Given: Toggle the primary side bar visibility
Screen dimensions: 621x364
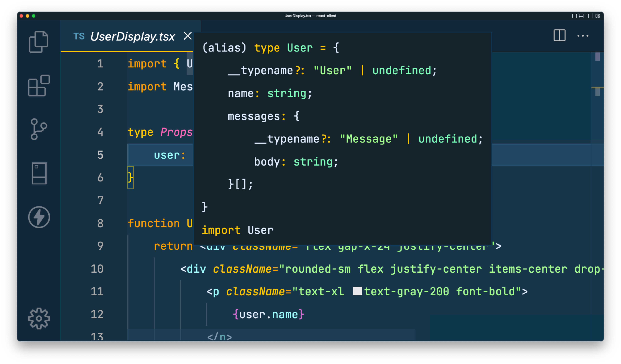Looking at the screenshot, I should [574, 16].
